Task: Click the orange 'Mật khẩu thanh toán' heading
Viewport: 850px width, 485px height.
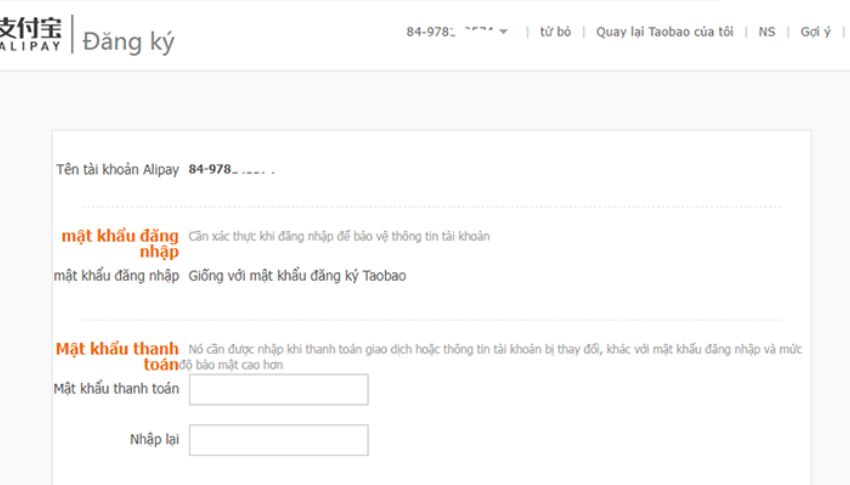Action: tap(117, 356)
